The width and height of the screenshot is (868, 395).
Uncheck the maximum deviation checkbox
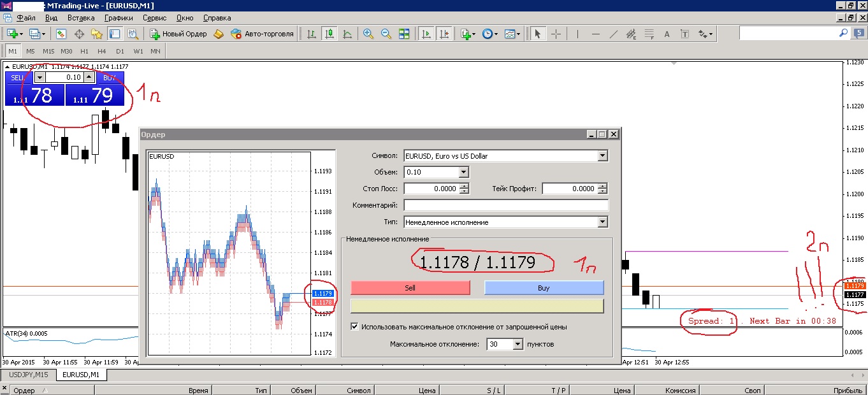(355, 327)
